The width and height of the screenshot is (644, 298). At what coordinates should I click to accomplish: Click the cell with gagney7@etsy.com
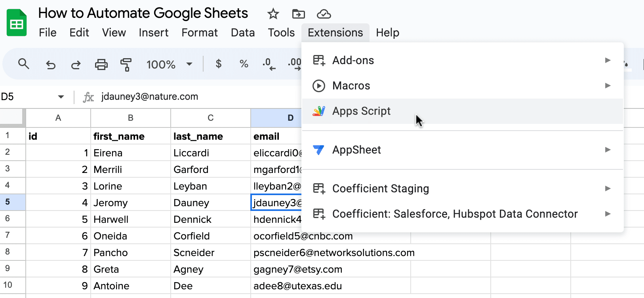point(331,269)
